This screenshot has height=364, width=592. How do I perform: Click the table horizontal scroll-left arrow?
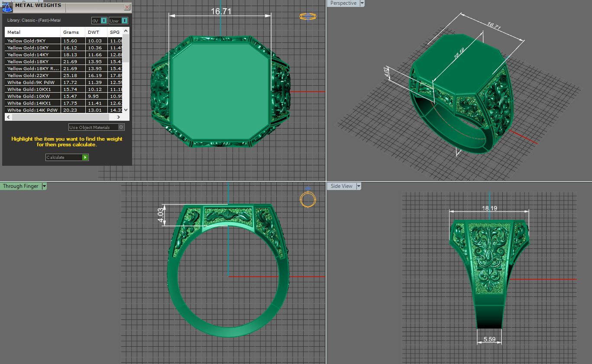pyautogui.click(x=8, y=117)
